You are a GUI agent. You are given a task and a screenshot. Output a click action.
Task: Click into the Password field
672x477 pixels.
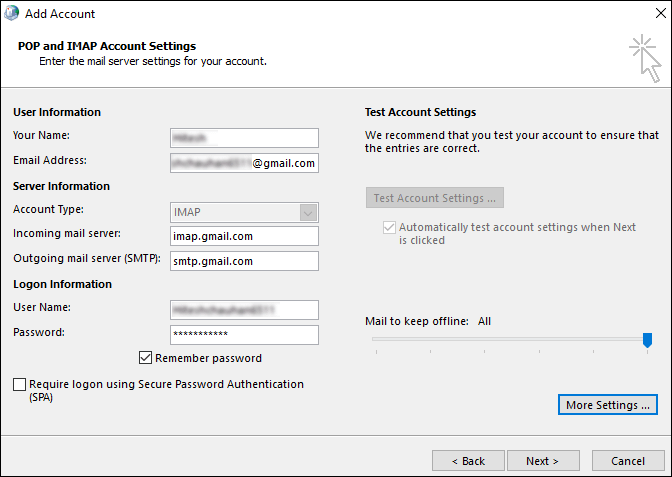point(244,335)
